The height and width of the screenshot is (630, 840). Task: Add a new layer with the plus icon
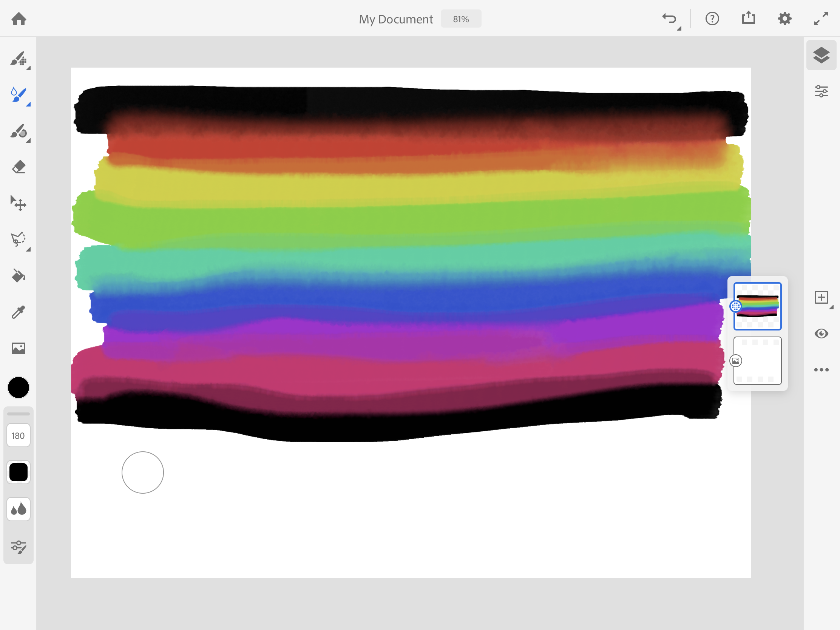click(821, 297)
